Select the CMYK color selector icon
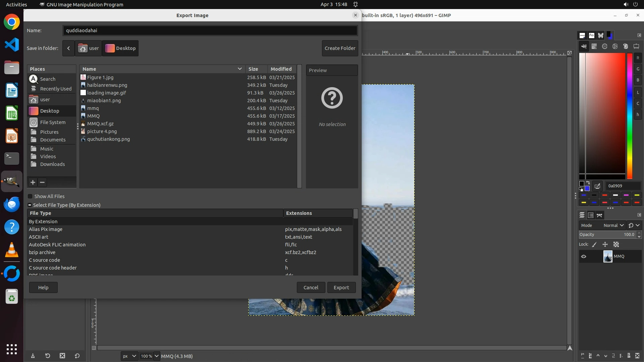This screenshot has width=644, height=362. coord(594,47)
